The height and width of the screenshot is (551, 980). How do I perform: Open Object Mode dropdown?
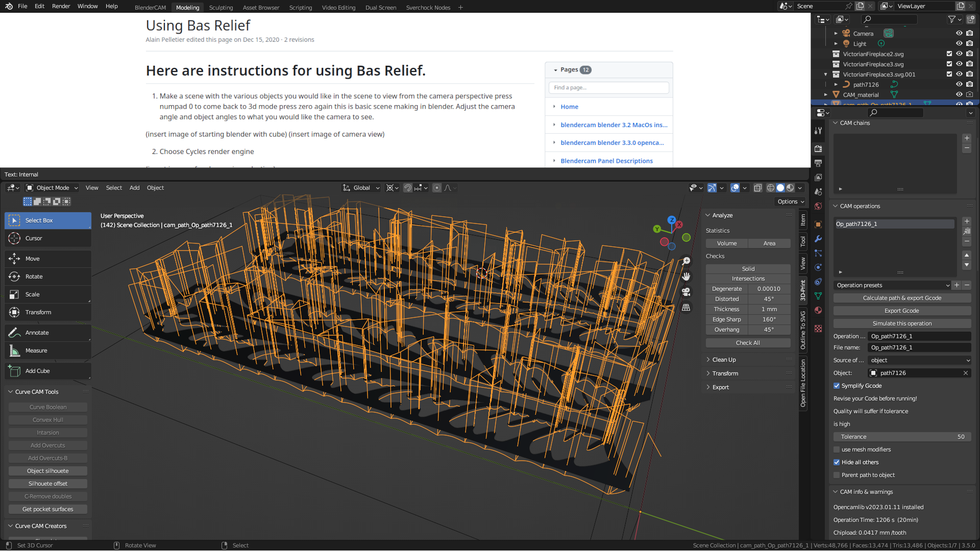(52, 188)
